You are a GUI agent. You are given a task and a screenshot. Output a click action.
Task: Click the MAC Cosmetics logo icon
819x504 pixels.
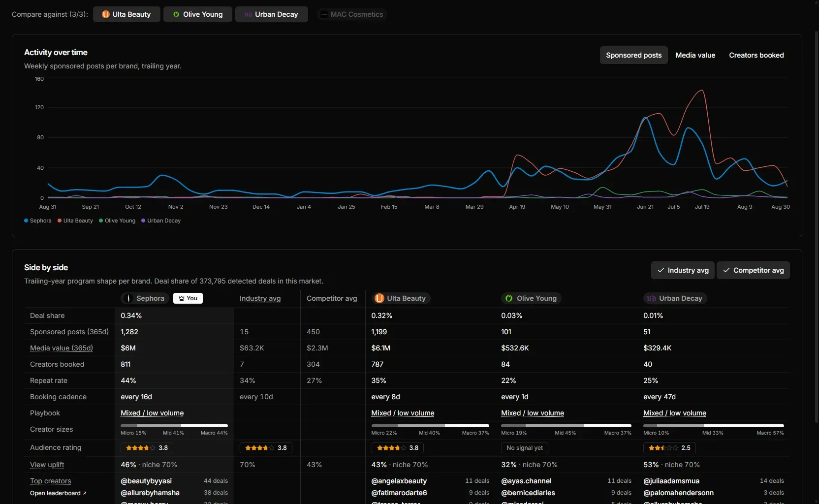point(323,14)
